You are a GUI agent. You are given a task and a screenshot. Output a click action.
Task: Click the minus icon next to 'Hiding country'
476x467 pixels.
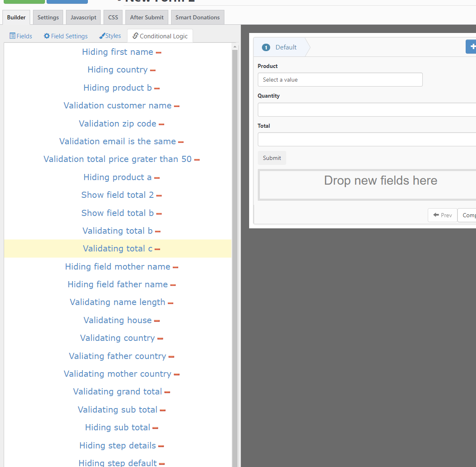pos(153,70)
